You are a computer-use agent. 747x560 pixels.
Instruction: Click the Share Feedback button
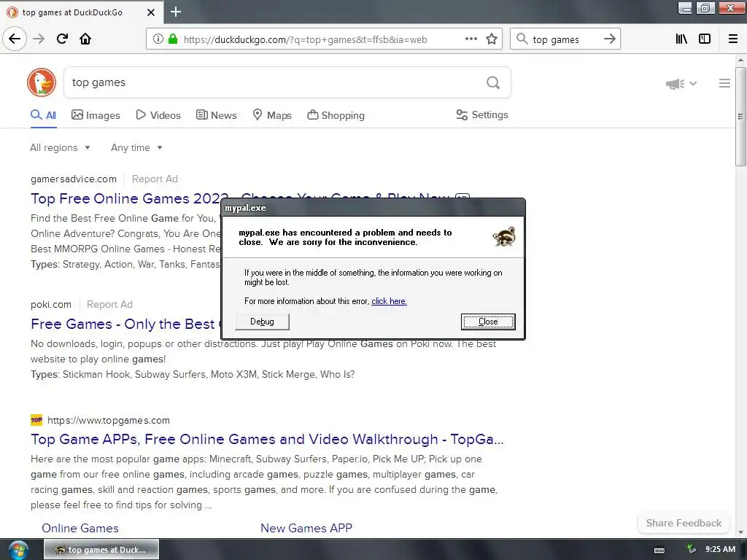(x=684, y=523)
